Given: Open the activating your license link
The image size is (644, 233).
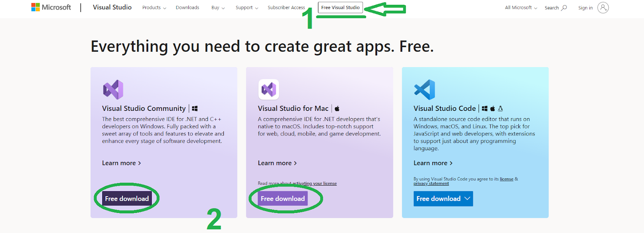Looking at the screenshot, I should click(315, 184).
